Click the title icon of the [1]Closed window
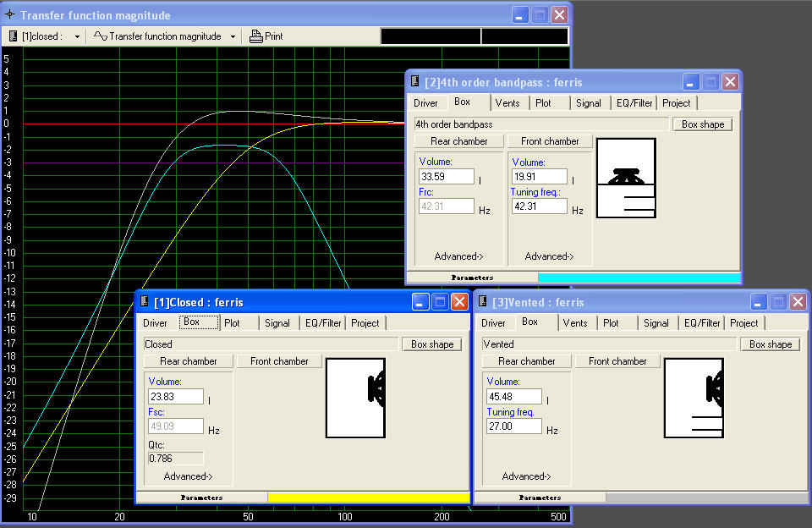This screenshot has width=812, height=528. click(x=145, y=301)
